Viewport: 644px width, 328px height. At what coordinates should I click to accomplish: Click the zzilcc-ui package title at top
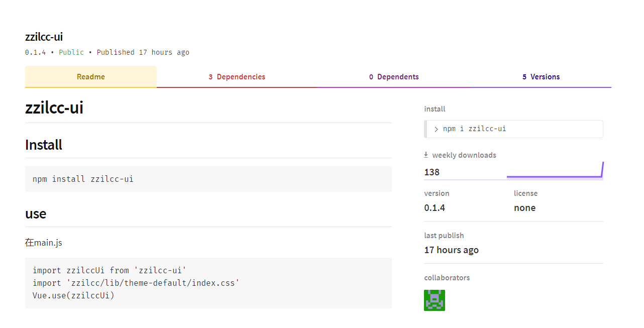[44, 37]
